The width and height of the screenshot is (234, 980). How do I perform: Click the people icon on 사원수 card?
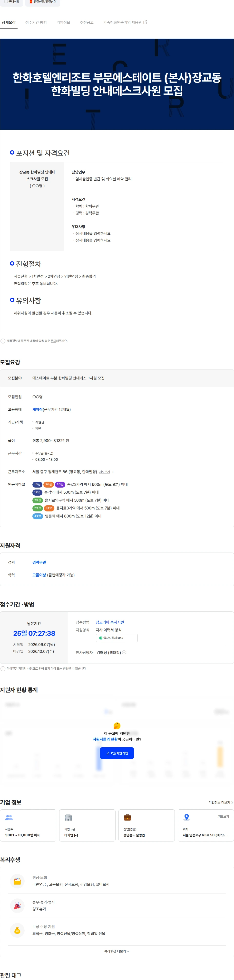tap(9, 817)
